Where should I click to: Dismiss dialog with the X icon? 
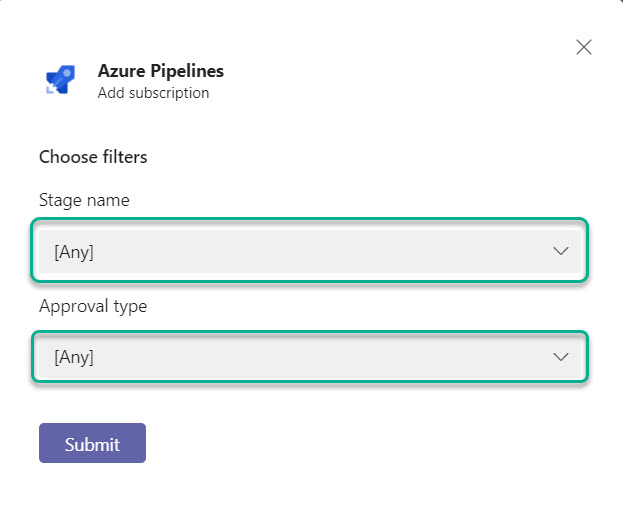click(584, 47)
